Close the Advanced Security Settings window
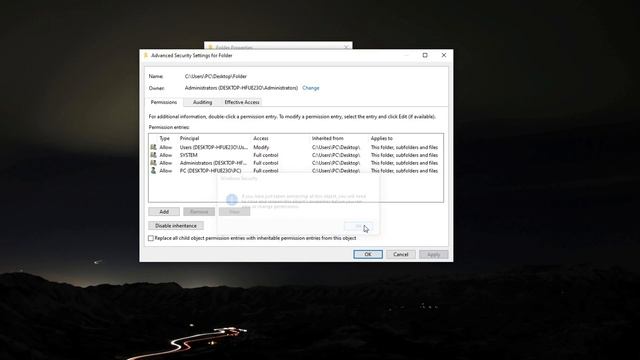 coord(444,55)
